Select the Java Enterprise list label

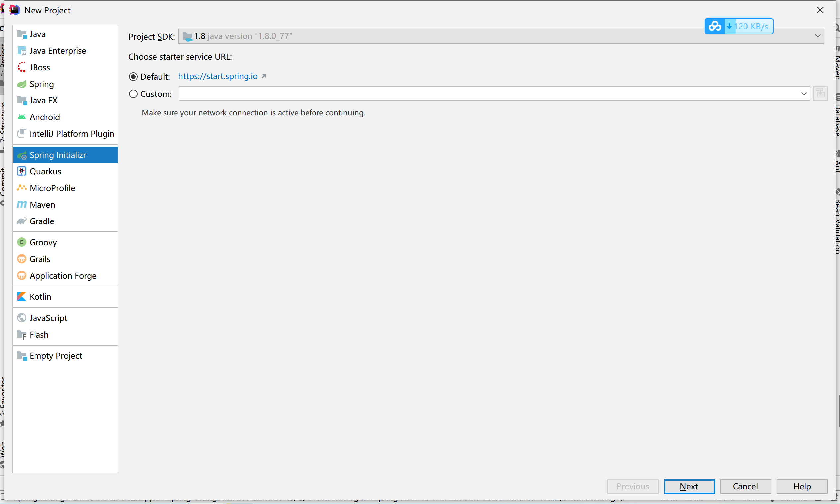tap(58, 51)
